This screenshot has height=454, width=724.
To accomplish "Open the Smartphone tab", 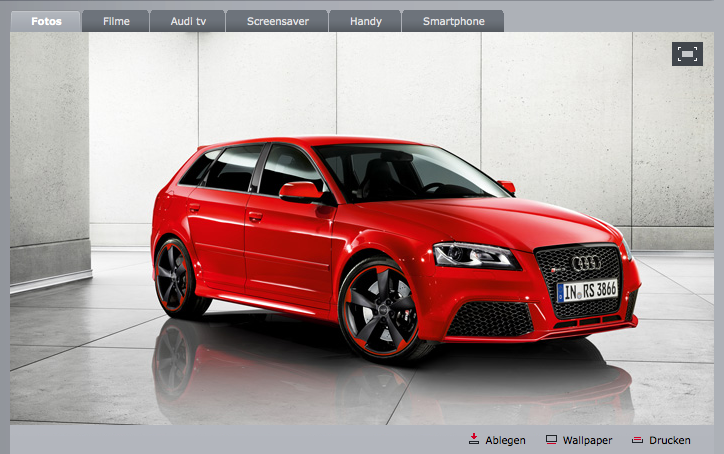I will pos(453,21).
